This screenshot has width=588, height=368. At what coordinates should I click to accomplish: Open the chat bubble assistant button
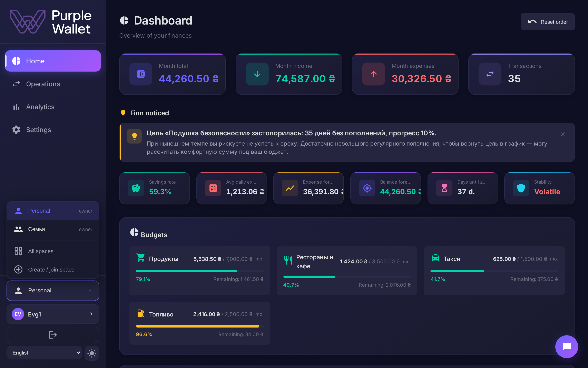coord(567,347)
